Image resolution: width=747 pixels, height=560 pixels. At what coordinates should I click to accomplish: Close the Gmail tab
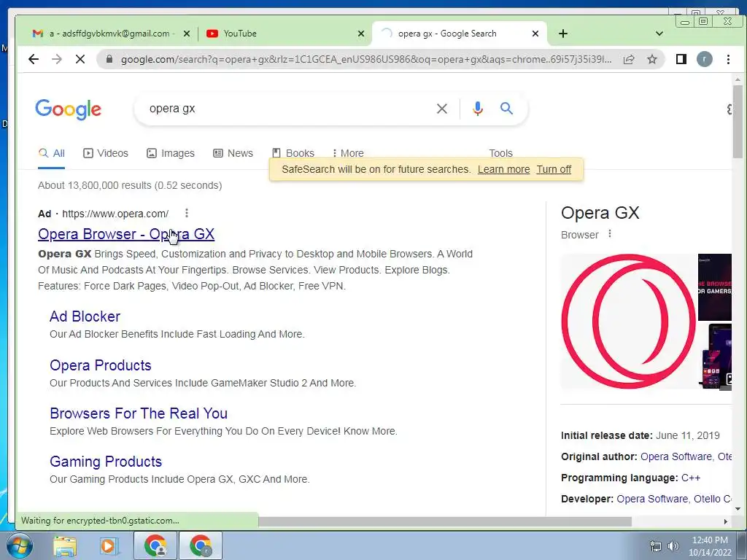[x=187, y=34]
